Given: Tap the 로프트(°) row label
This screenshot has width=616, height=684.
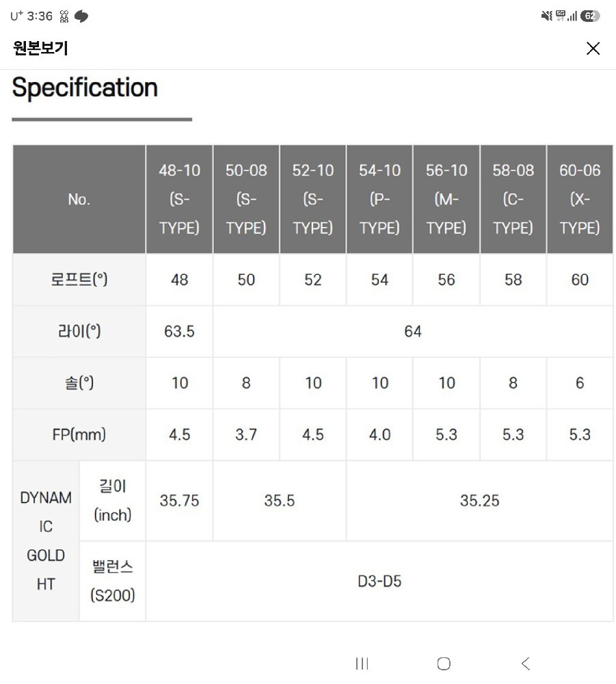Looking at the screenshot, I should click(79, 280).
